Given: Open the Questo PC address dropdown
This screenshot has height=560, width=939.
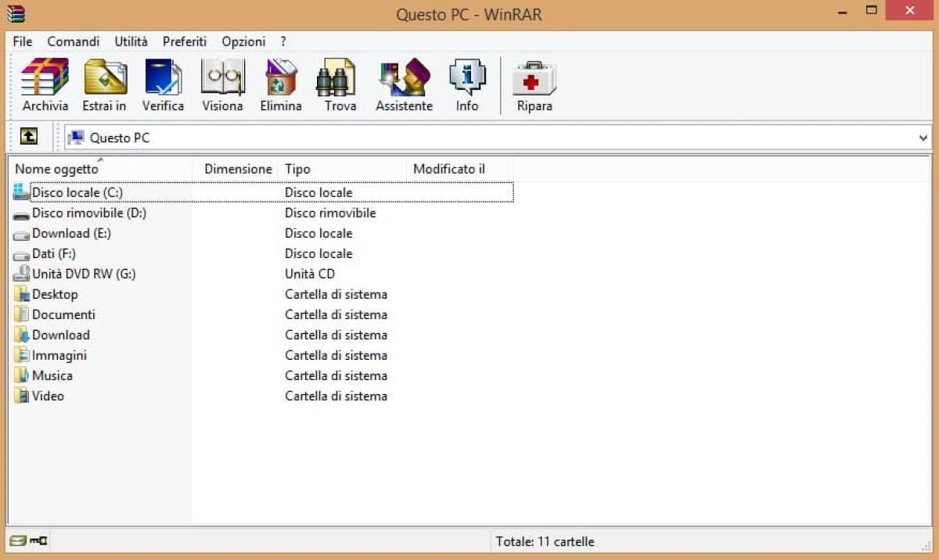Looking at the screenshot, I should (922, 137).
